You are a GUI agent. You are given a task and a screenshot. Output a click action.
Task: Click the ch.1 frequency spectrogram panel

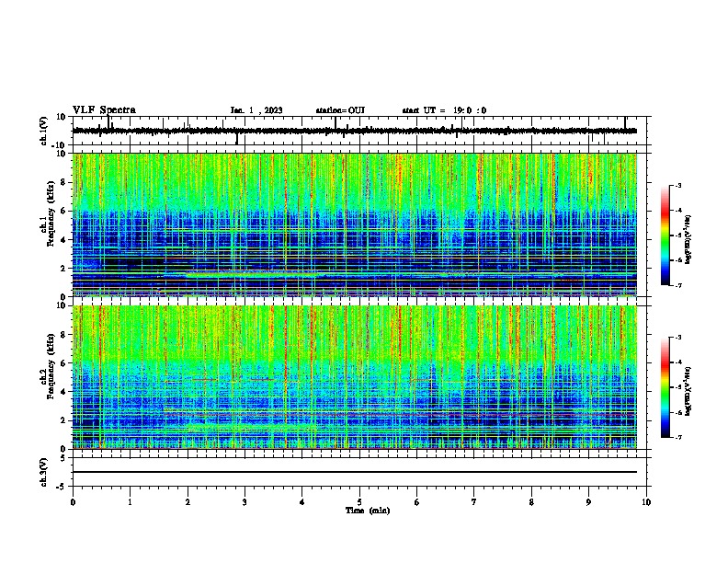(355, 224)
